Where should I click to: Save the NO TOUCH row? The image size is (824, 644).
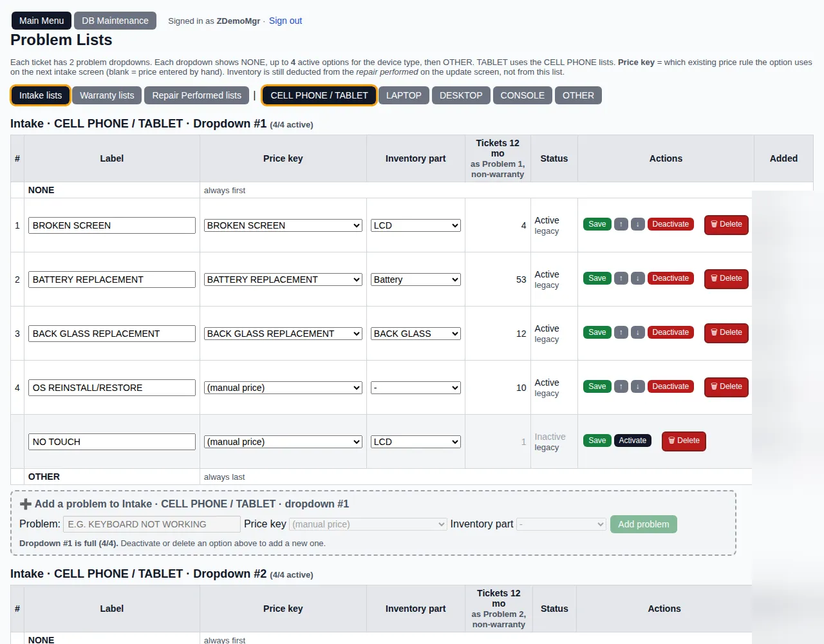(597, 440)
